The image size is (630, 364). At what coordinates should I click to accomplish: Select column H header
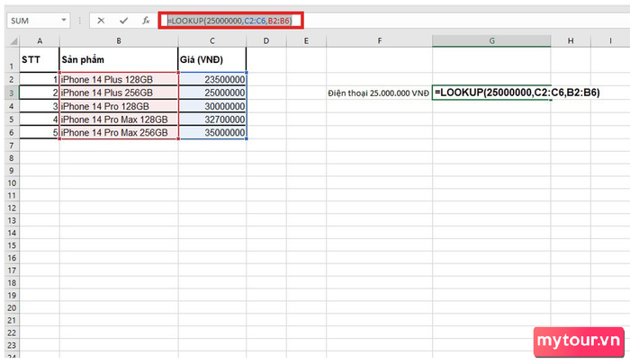coord(571,41)
